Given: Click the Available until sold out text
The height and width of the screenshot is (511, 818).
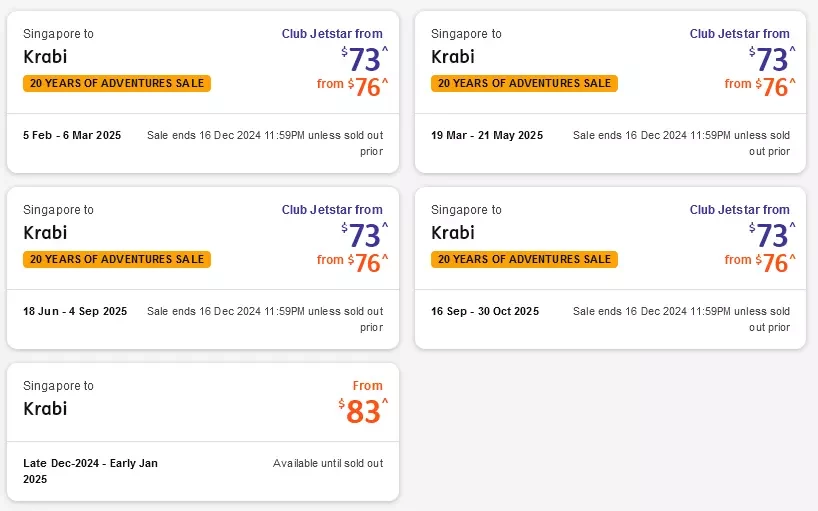Looking at the screenshot, I should (x=328, y=463).
